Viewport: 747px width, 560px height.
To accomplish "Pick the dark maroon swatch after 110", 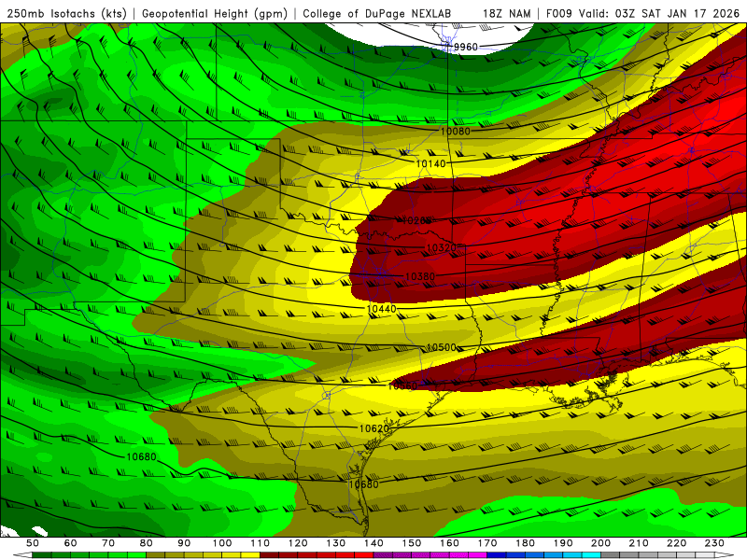I will coord(269,554).
